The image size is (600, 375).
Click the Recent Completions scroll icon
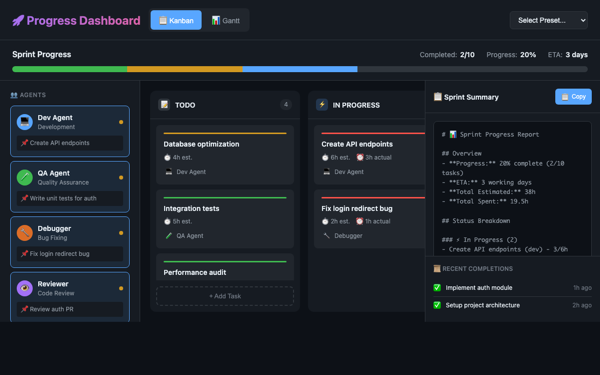[437, 269]
